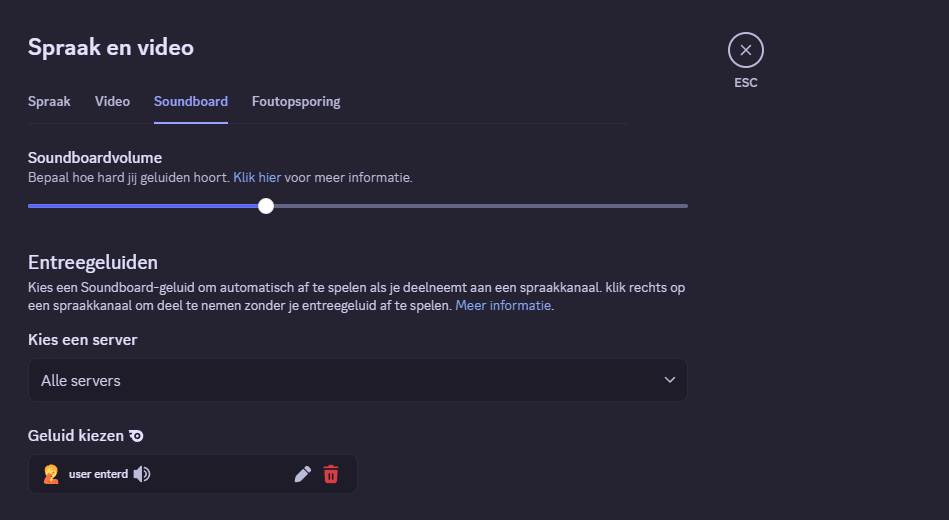
Task: Select the Soundboard tab
Action: point(191,101)
